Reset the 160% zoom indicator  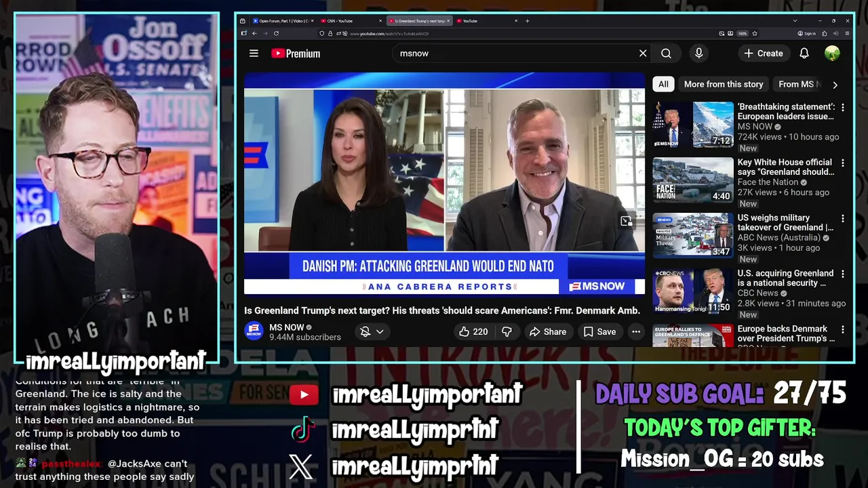[x=743, y=33]
